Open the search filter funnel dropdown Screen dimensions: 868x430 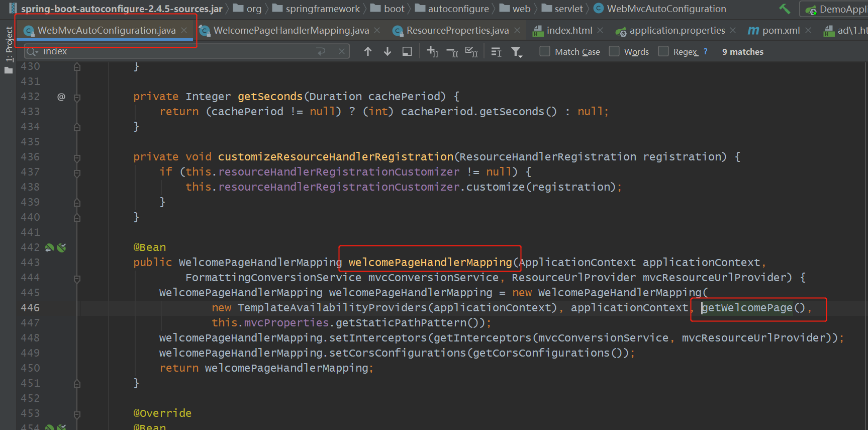tap(517, 52)
